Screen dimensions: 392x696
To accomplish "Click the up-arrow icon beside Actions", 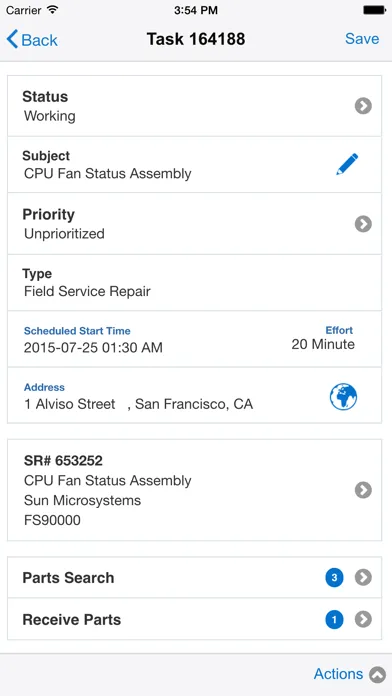I will [377, 675].
